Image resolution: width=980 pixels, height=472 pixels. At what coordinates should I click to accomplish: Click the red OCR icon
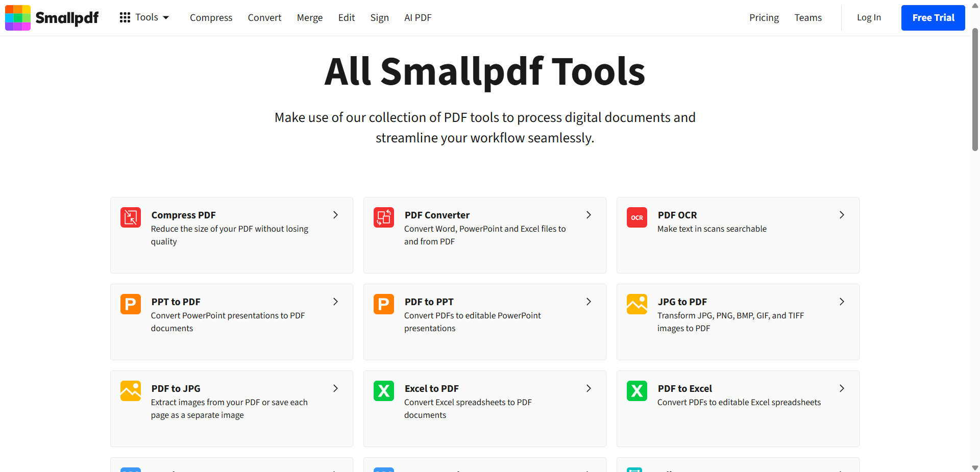tap(637, 217)
